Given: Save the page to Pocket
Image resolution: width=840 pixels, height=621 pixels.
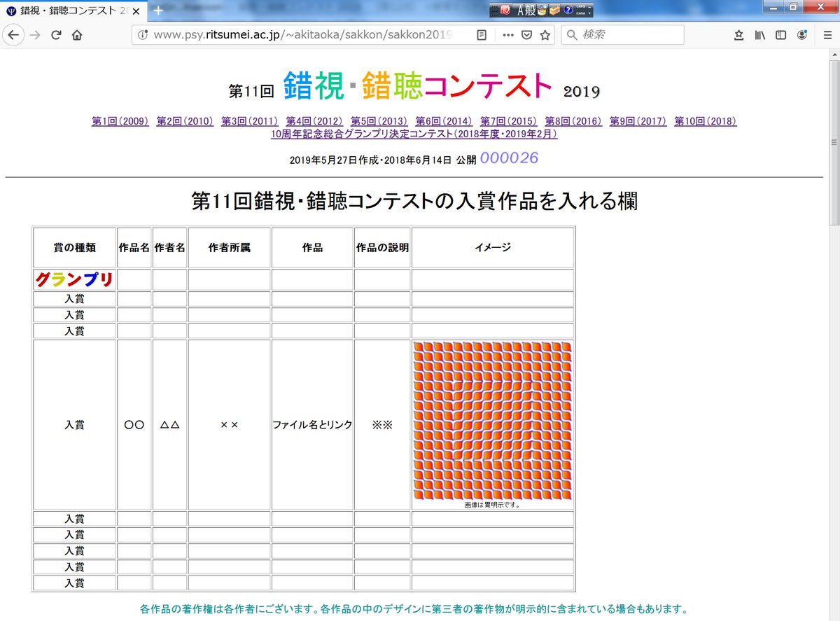Looking at the screenshot, I should pyautogui.click(x=526, y=35).
